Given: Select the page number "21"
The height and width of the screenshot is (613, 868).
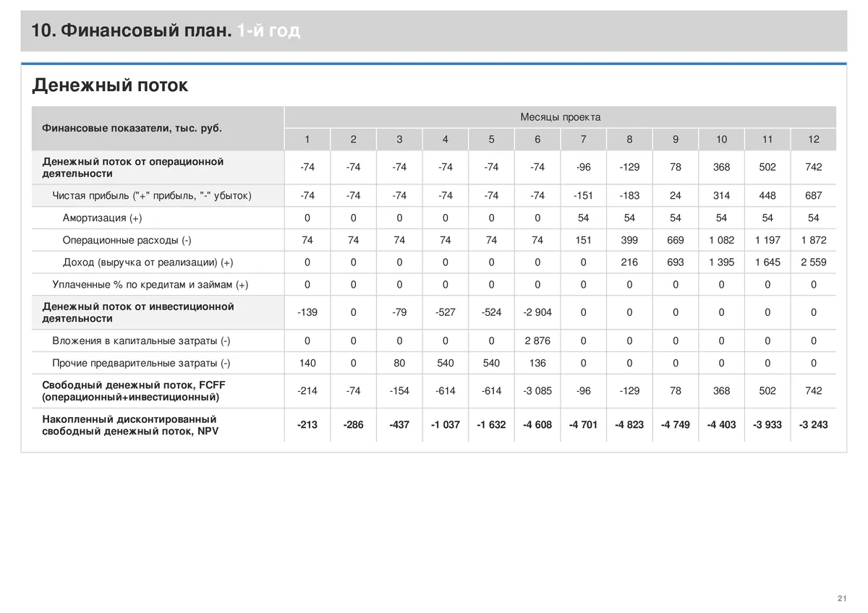Looking at the screenshot, I should (x=842, y=598).
